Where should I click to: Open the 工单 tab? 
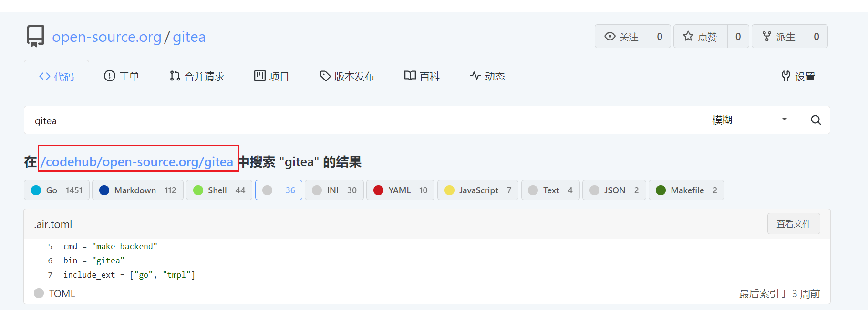pos(122,76)
